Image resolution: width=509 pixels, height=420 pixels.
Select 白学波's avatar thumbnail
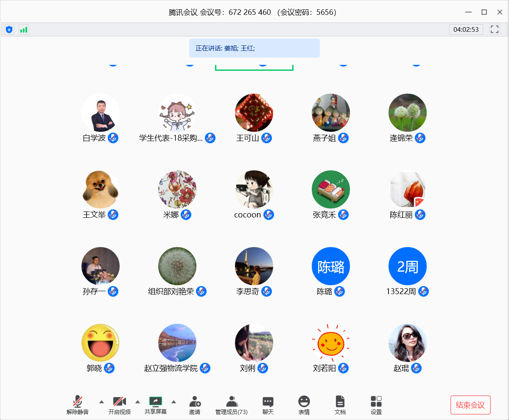click(101, 113)
